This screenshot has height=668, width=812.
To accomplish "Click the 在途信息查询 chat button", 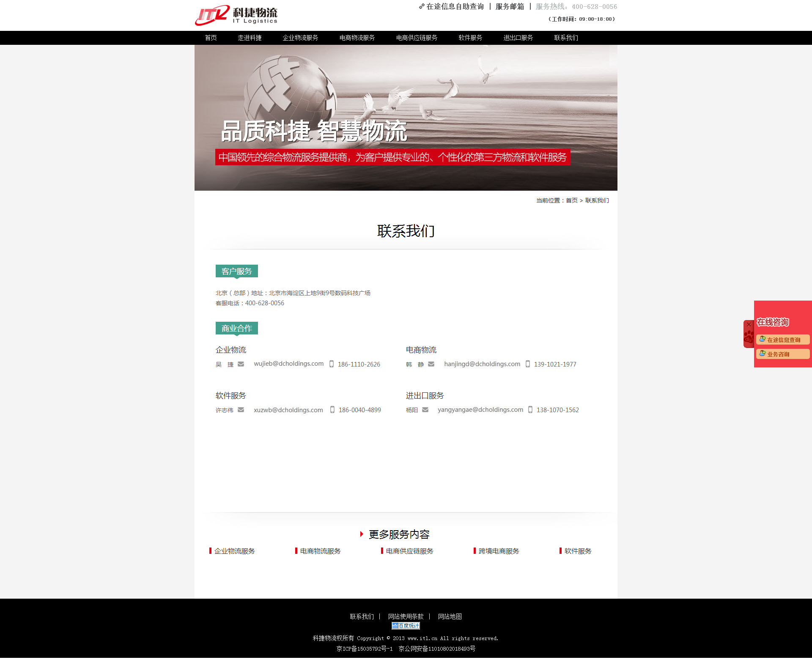I will 783,340.
